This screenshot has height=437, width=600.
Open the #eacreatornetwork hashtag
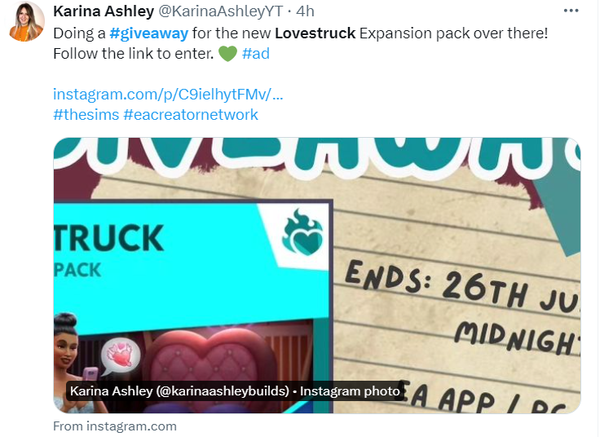[191, 114]
